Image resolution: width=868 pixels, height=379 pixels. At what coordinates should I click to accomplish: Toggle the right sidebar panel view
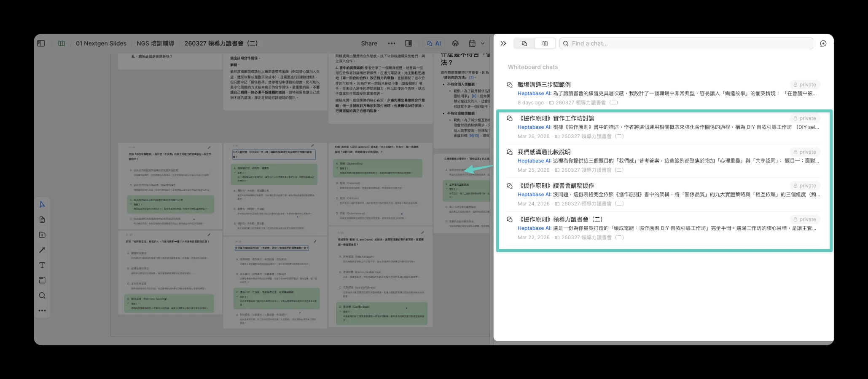408,43
